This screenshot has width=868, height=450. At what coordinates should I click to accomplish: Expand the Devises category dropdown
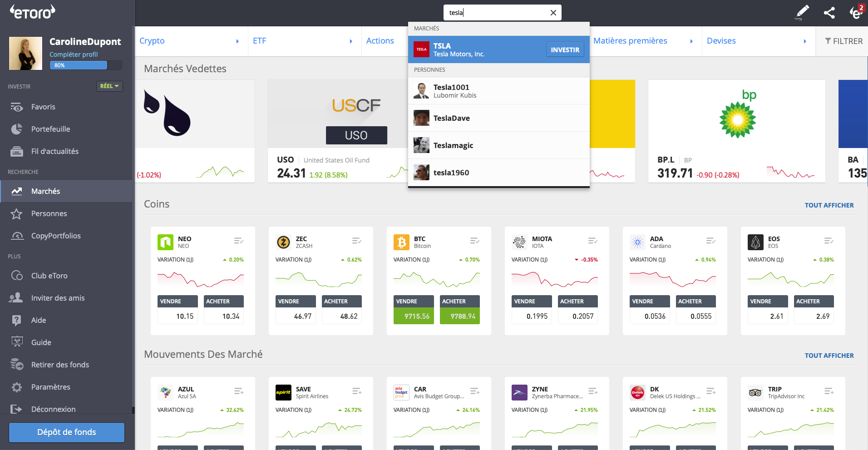(805, 41)
